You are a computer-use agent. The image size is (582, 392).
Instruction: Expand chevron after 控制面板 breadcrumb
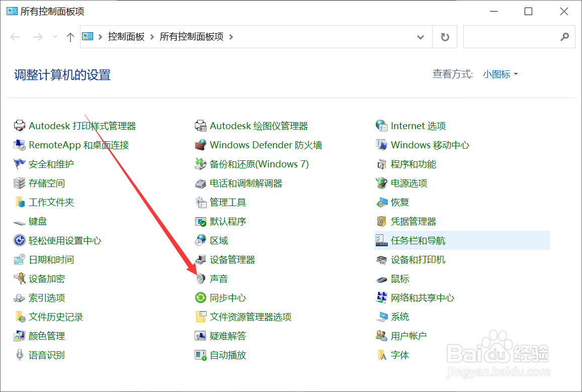click(x=152, y=37)
